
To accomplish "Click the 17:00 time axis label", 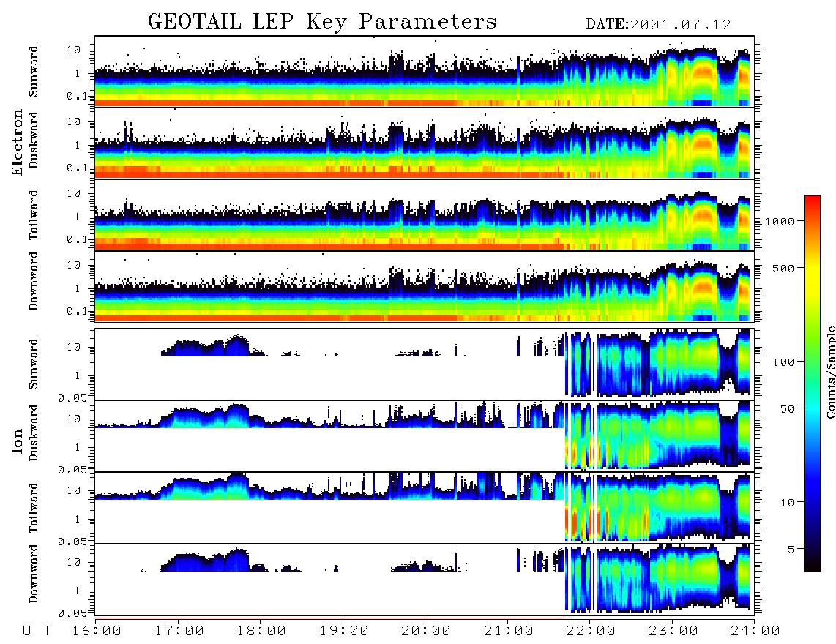I will [x=179, y=632].
